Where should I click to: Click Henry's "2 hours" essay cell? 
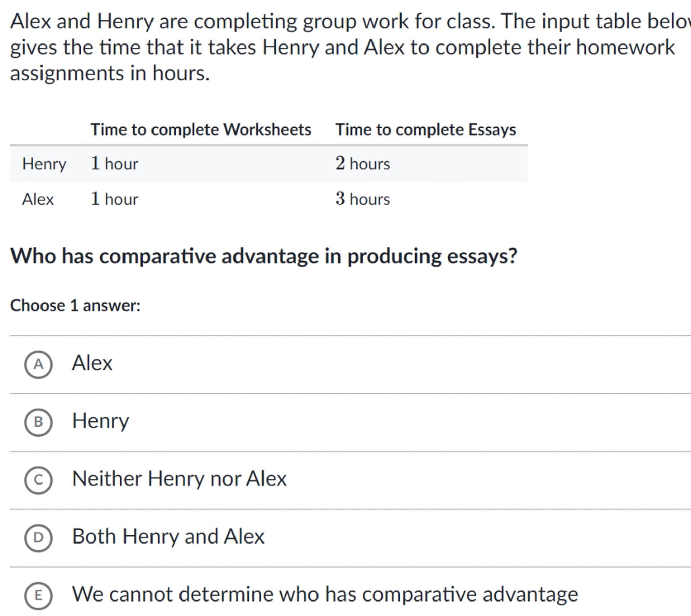tap(363, 164)
